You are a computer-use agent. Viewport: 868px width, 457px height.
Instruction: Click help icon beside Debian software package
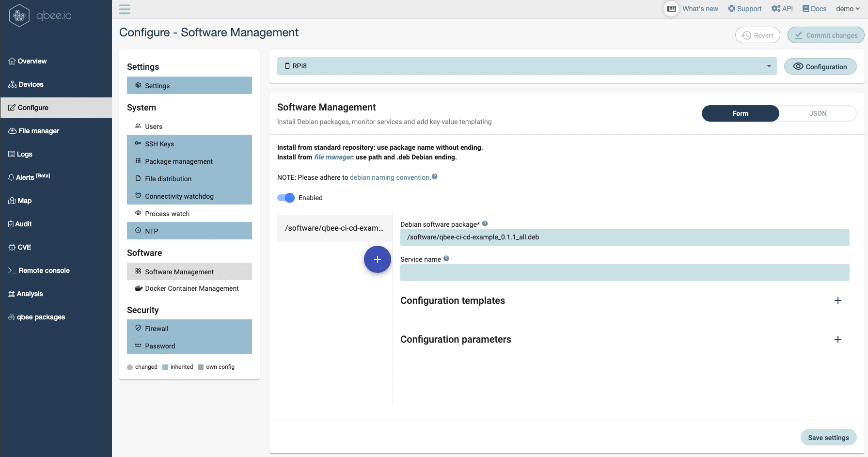pos(485,224)
